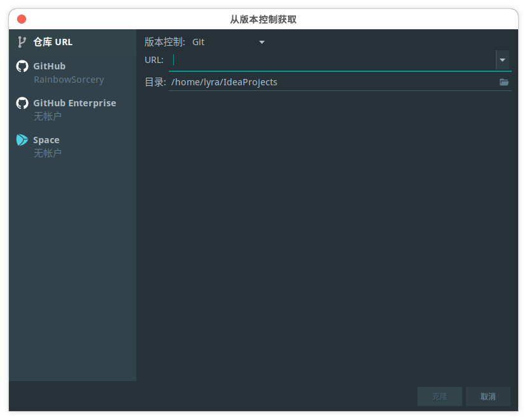Focus the URL input field
The height and width of the screenshot is (420, 527).
(333, 60)
